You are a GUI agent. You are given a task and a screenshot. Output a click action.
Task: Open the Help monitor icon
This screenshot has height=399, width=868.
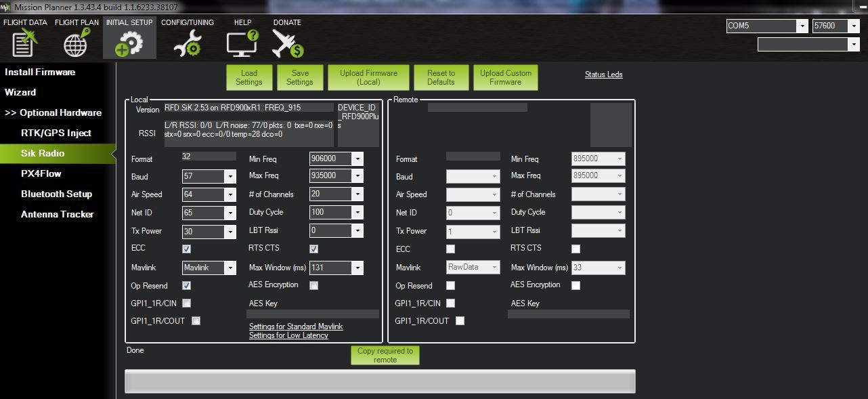(242, 43)
